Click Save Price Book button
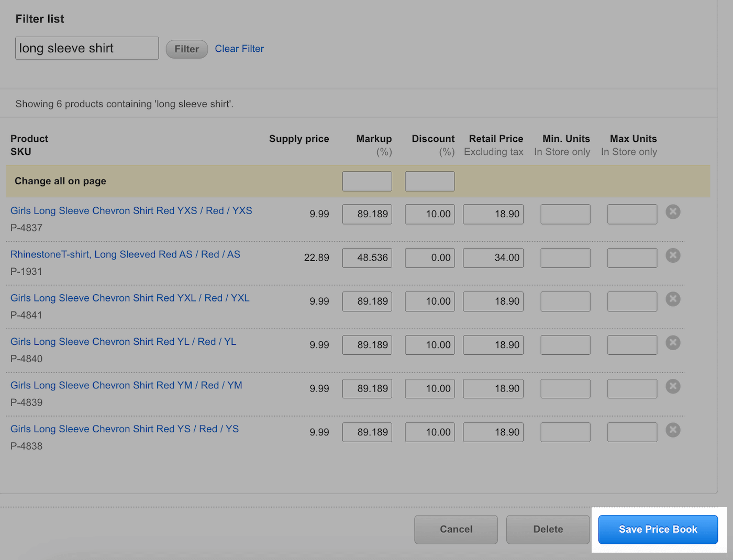 tap(658, 529)
